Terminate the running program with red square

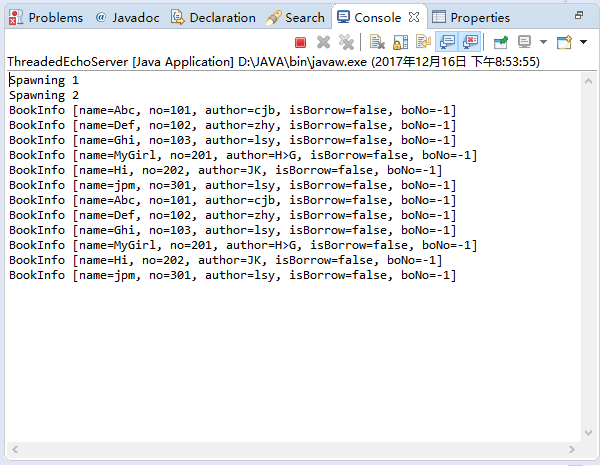pyautogui.click(x=300, y=42)
